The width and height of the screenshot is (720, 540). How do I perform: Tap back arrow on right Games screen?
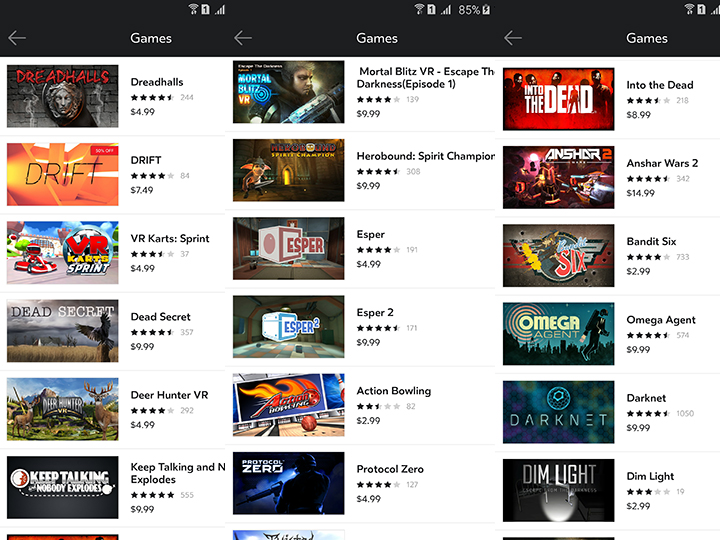pyautogui.click(x=513, y=38)
